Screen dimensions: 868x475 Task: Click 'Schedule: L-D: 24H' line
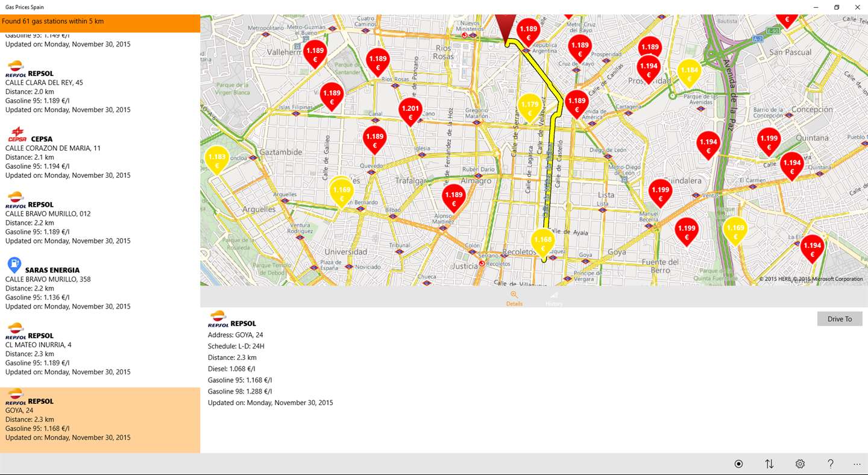pos(236,346)
